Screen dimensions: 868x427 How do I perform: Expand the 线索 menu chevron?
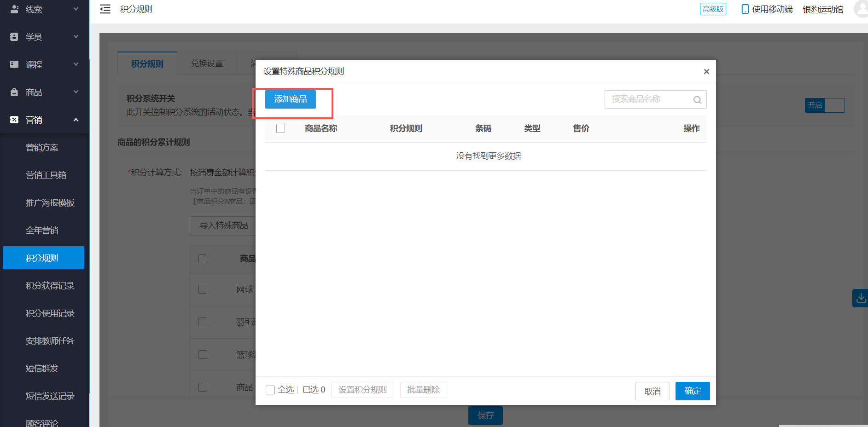point(76,9)
